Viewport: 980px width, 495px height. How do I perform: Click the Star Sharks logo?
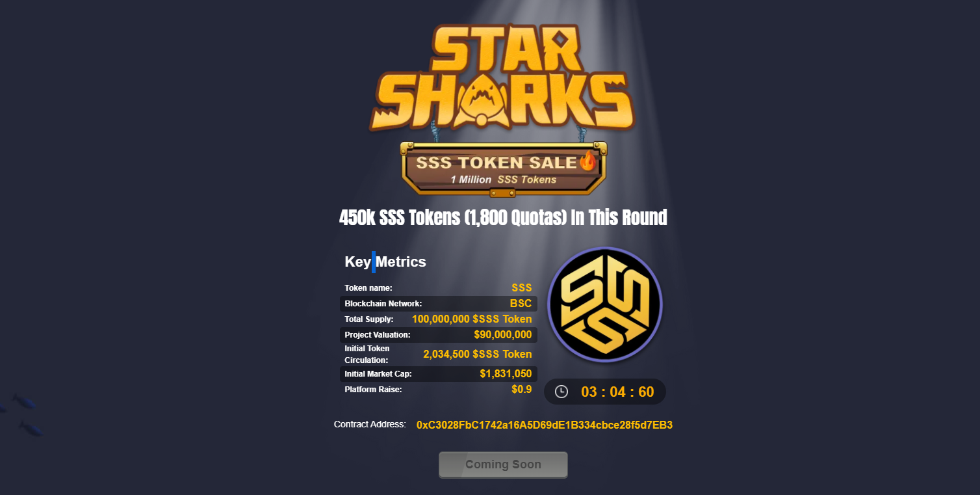(503, 78)
